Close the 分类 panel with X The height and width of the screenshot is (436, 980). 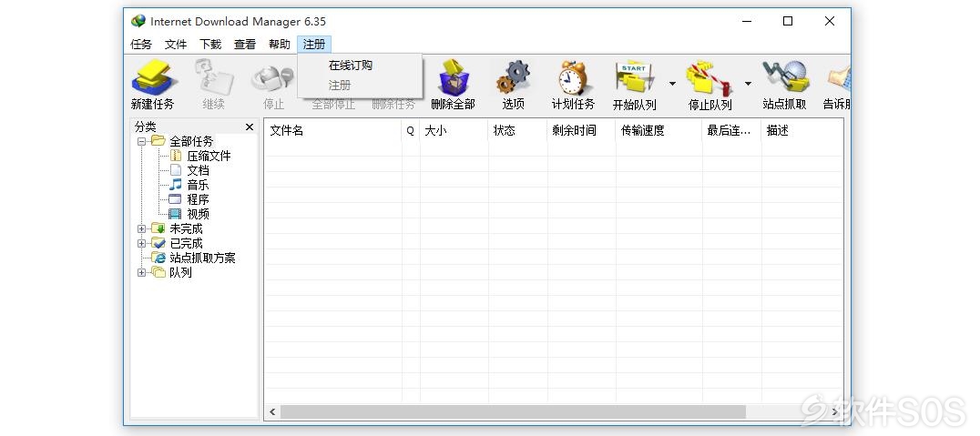tap(250, 127)
